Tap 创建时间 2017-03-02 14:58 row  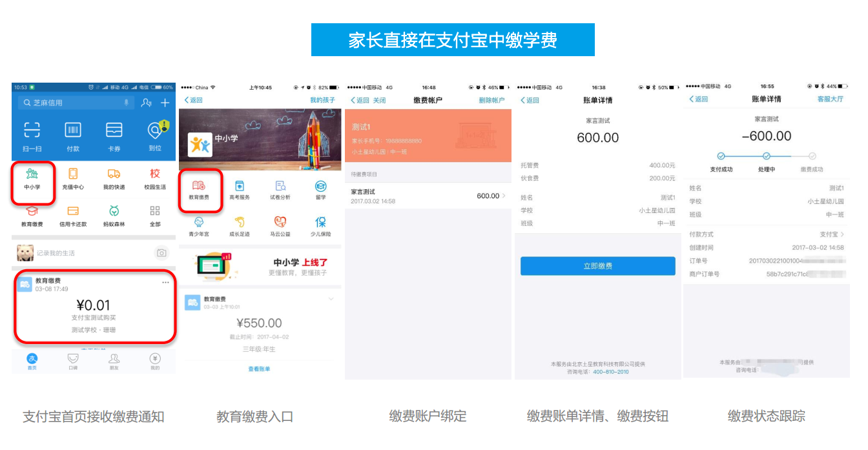click(767, 248)
